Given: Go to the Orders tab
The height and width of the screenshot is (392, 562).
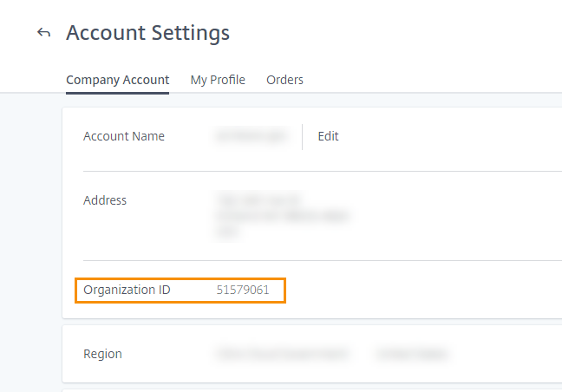Looking at the screenshot, I should click(284, 80).
